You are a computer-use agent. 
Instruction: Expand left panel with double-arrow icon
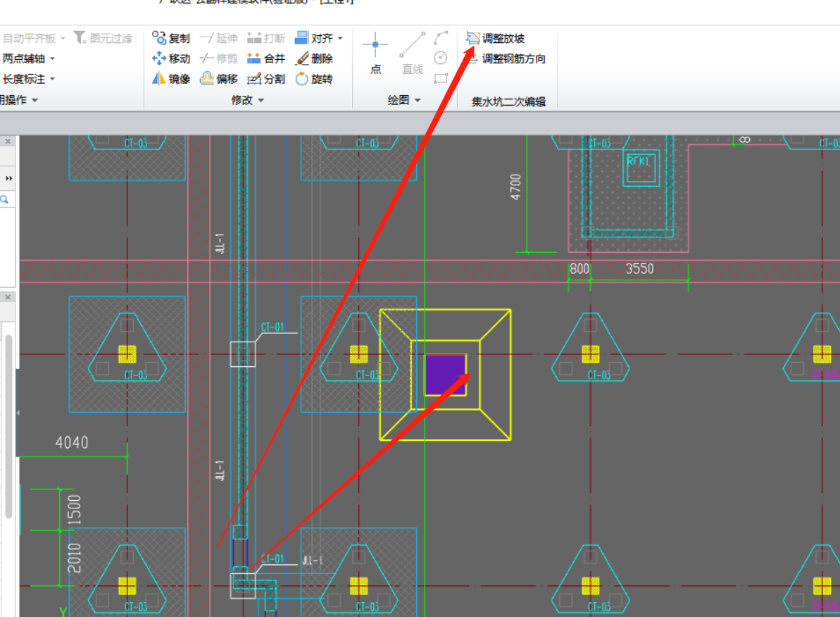point(8,178)
